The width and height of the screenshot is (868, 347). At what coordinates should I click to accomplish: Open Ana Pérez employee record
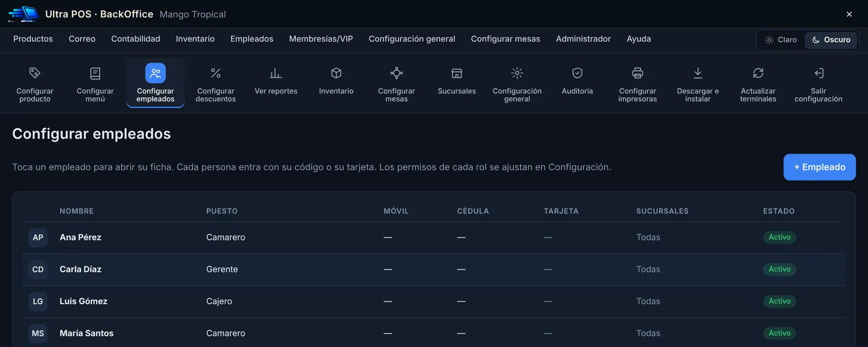[434, 237]
